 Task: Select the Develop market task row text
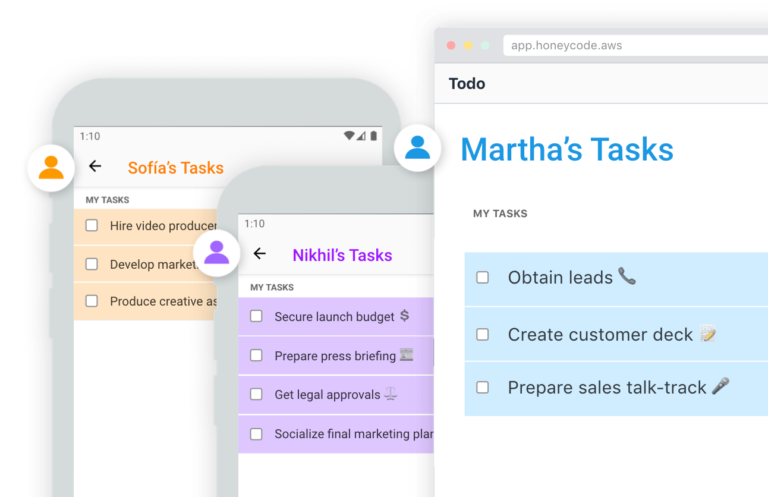[x=153, y=264]
